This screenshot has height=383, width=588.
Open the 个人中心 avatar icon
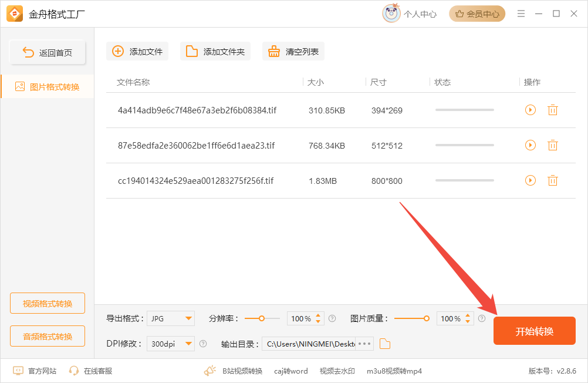[x=391, y=14]
